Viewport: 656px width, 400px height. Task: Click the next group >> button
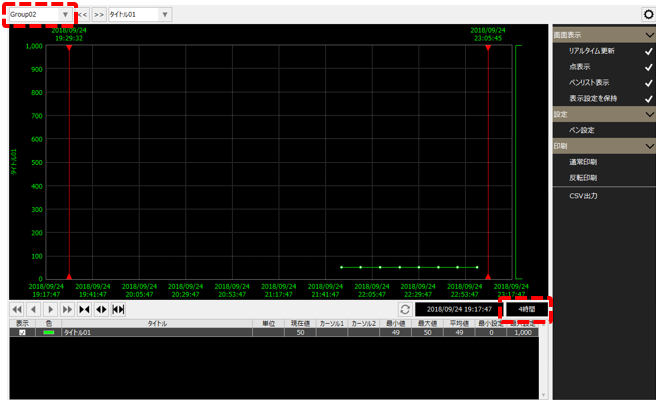99,15
